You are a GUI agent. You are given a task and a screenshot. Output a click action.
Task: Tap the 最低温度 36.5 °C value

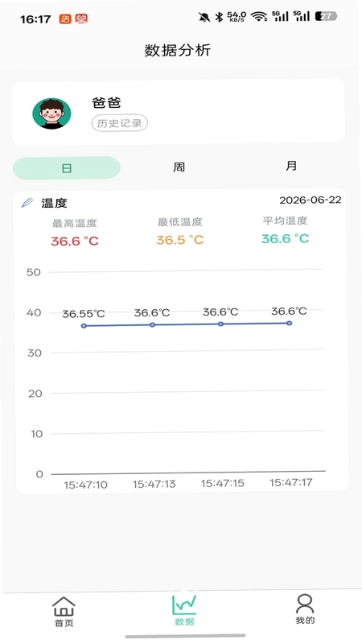tap(179, 240)
